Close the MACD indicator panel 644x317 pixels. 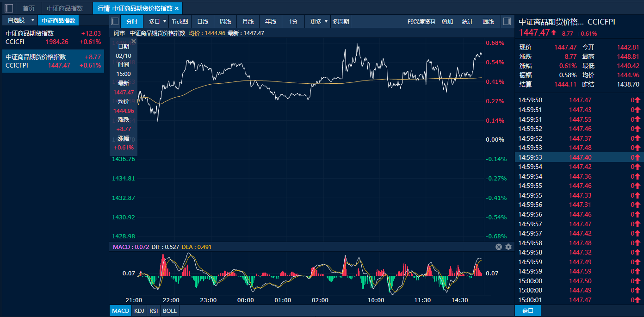[499, 247]
